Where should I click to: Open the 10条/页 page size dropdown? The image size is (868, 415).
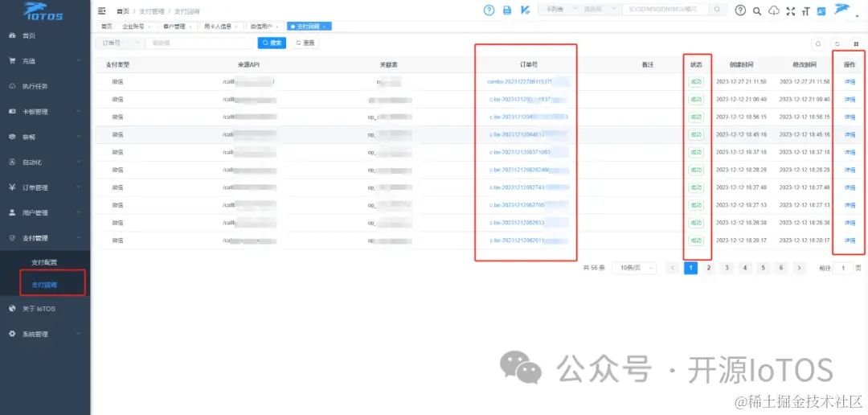click(x=635, y=268)
